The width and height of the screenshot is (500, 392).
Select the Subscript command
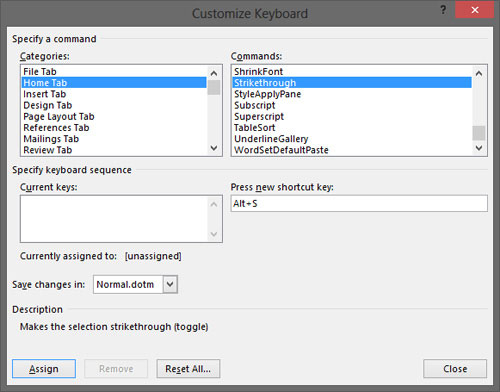pos(255,105)
